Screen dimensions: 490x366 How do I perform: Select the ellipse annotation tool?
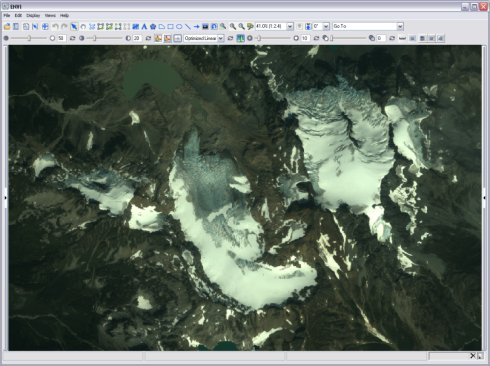[x=179, y=26]
